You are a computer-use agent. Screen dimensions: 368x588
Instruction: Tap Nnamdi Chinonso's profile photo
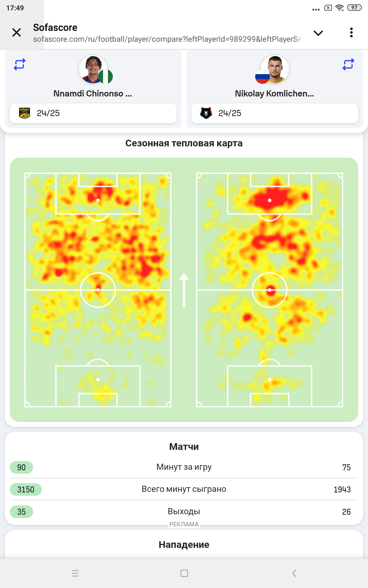(x=93, y=69)
